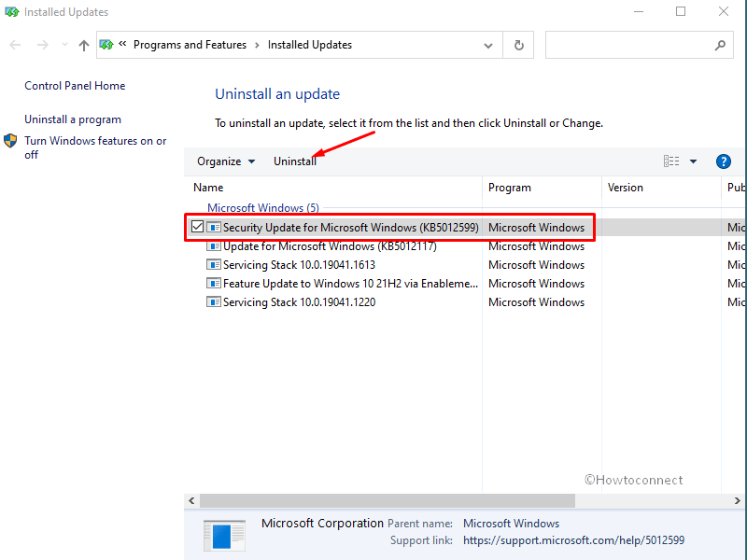Minimize the Installed Updates window
The width and height of the screenshot is (747, 560).
click(x=639, y=11)
